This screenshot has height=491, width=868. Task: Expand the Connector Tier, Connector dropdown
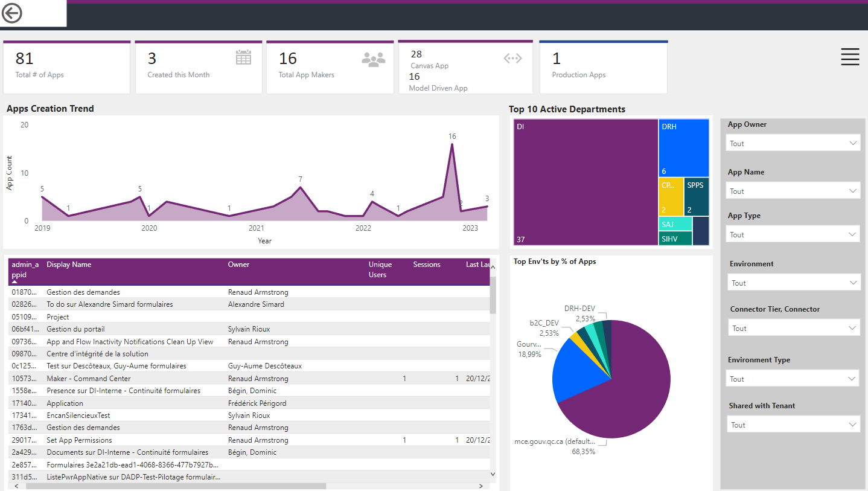pyautogui.click(x=794, y=328)
